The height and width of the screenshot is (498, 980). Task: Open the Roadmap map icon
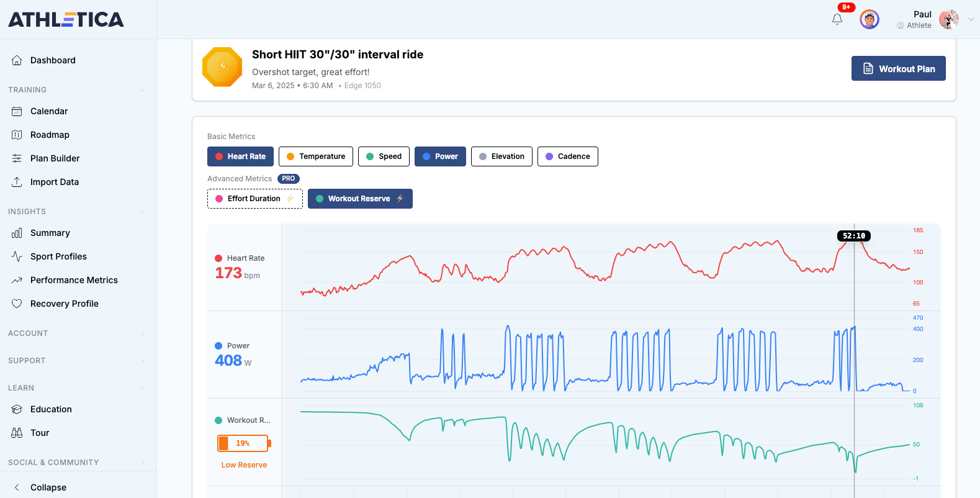tap(17, 135)
